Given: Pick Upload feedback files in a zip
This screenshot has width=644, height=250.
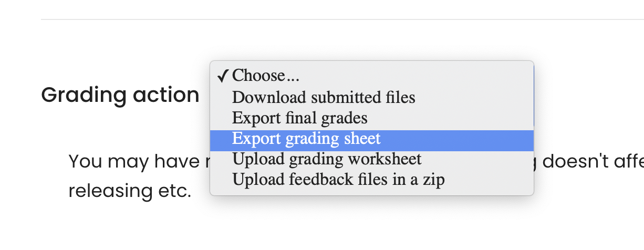Looking at the screenshot, I should (x=372, y=180).
